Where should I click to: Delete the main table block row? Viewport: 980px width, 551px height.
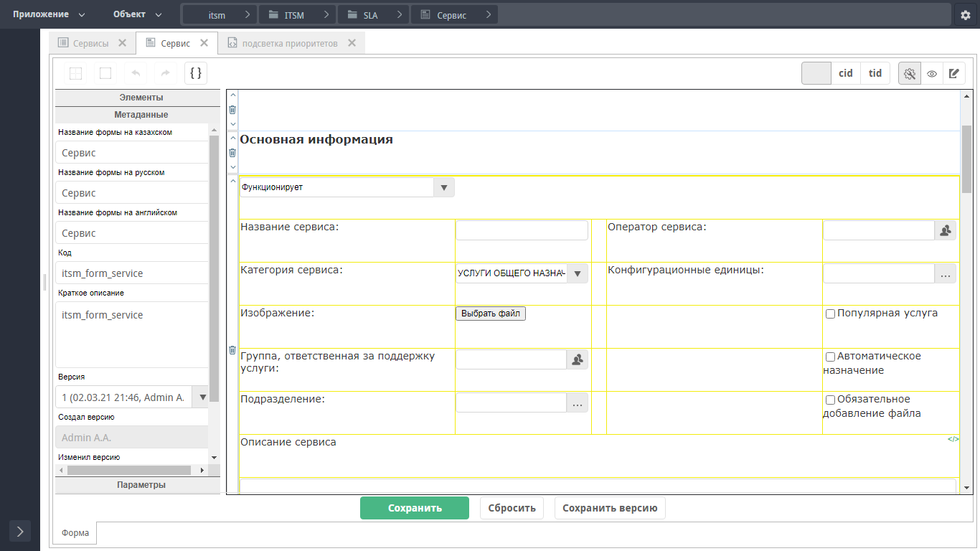tap(232, 350)
